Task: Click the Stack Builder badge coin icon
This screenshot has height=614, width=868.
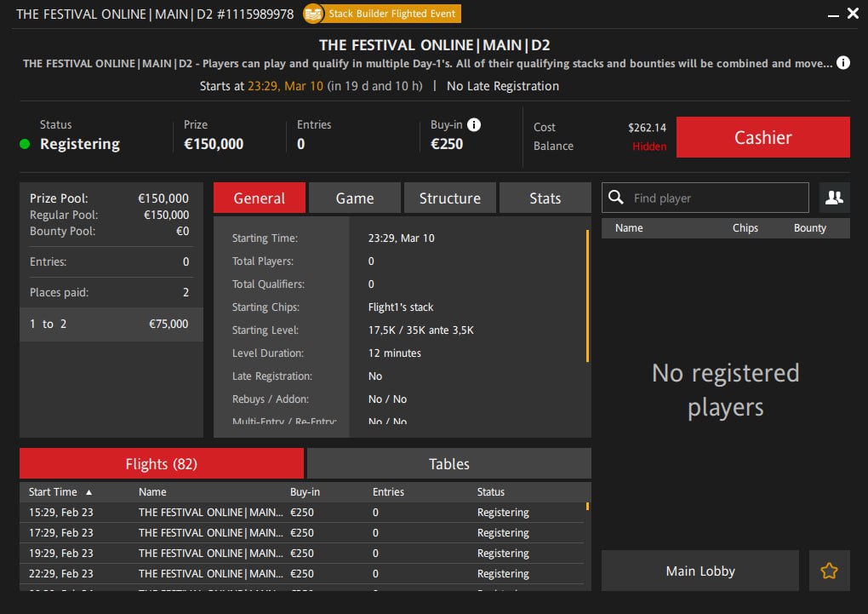Action: (313, 14)
